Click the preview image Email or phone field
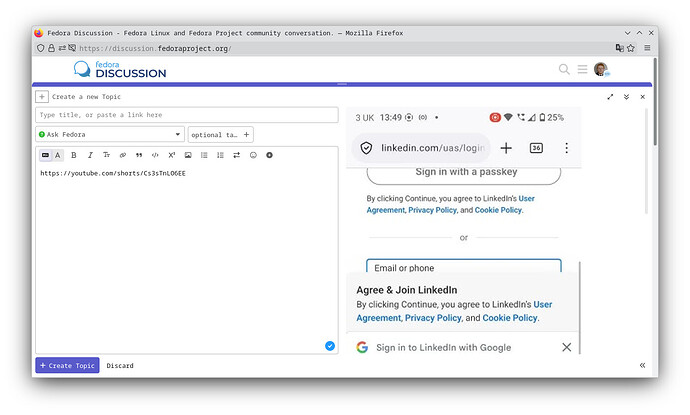This screenshot has height=415, width=690. tap(464, 267)
